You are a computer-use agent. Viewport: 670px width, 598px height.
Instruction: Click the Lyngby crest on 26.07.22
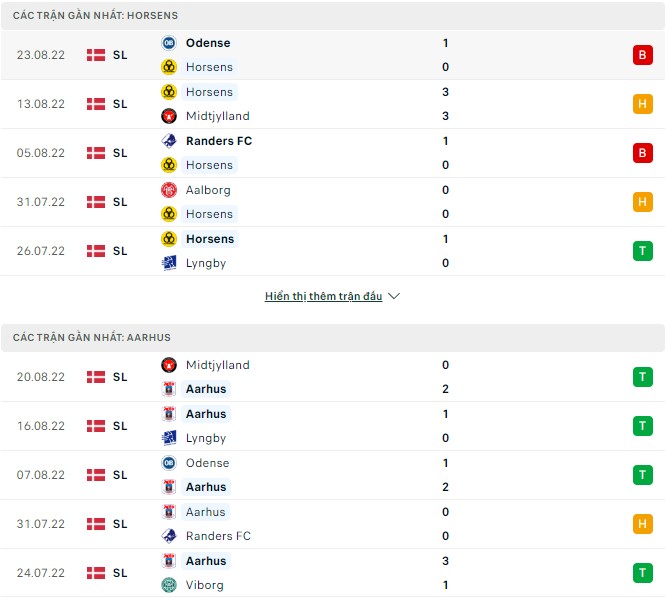pos(168,263)
